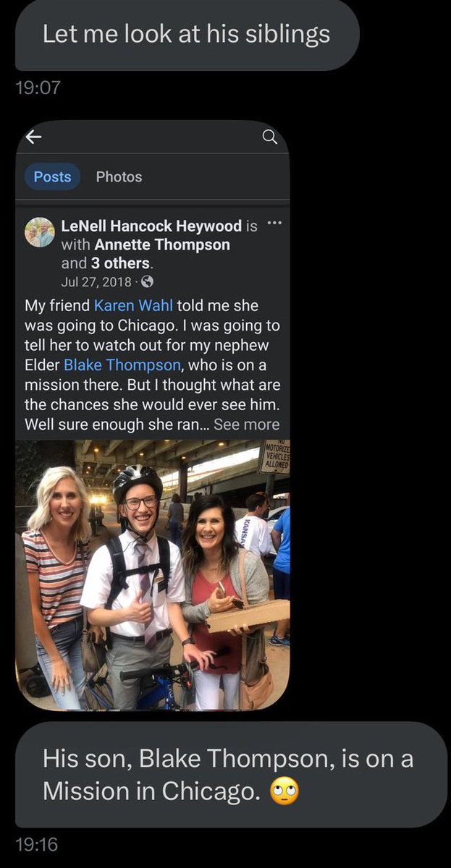Open the search magnifier icon
Image resolution: width=451 pixels, height=868 pixels.
click(269, 137)
